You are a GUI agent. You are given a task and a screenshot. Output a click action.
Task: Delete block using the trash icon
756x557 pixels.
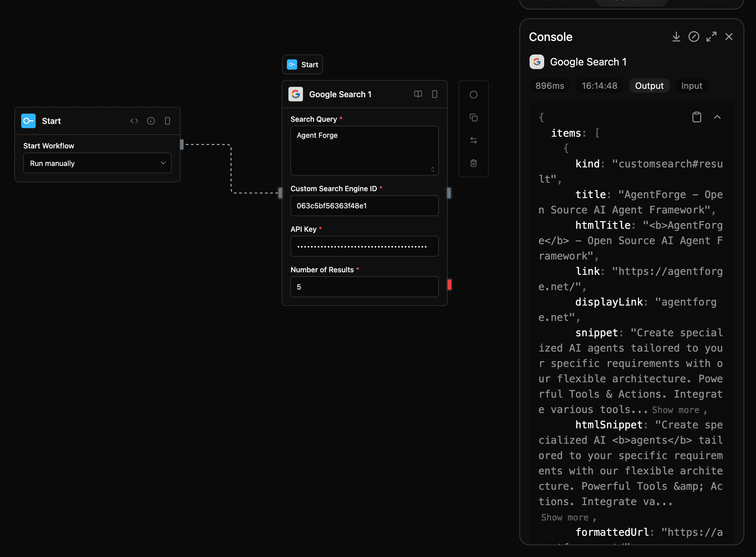(473, 163)
